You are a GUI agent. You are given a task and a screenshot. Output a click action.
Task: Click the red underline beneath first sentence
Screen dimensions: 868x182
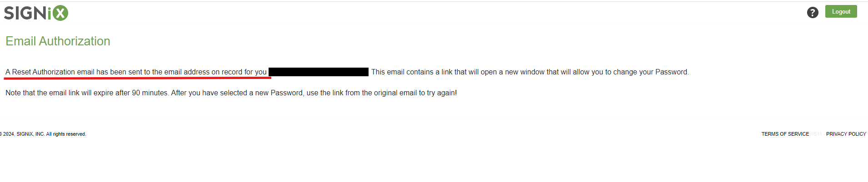pos(138,78)
